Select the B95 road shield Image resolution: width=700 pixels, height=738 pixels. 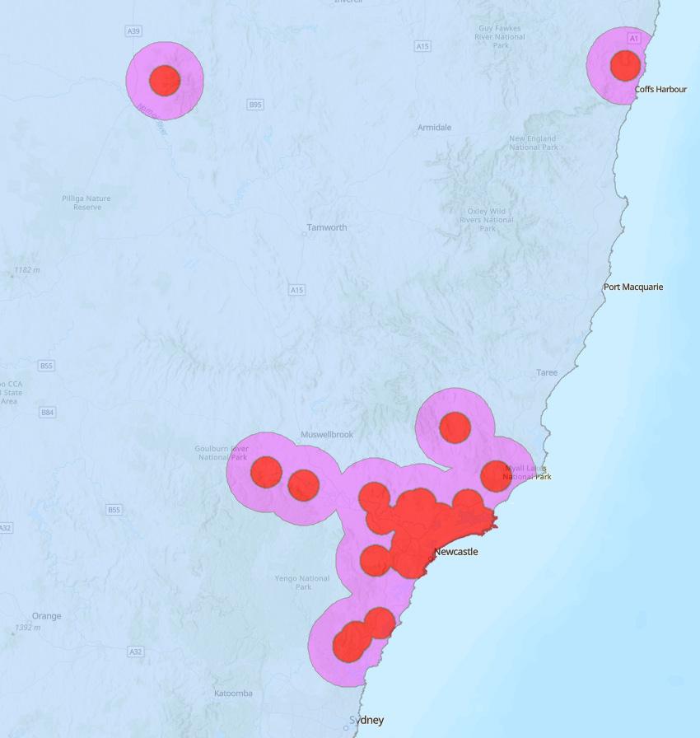click(x=255, y=105)
